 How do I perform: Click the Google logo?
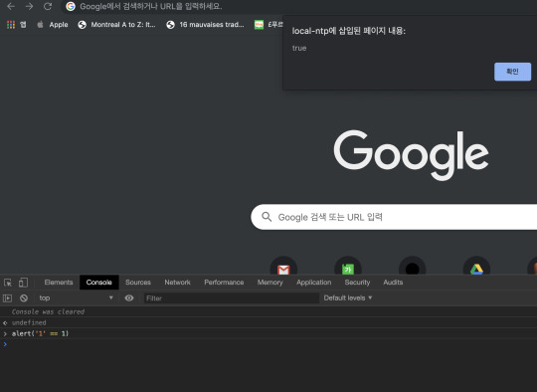[411, 155]
